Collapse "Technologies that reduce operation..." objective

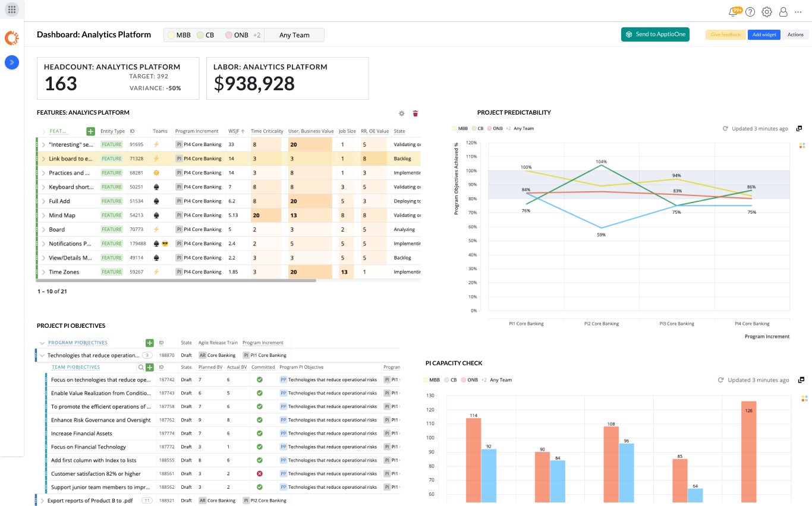tap(42, 355)
